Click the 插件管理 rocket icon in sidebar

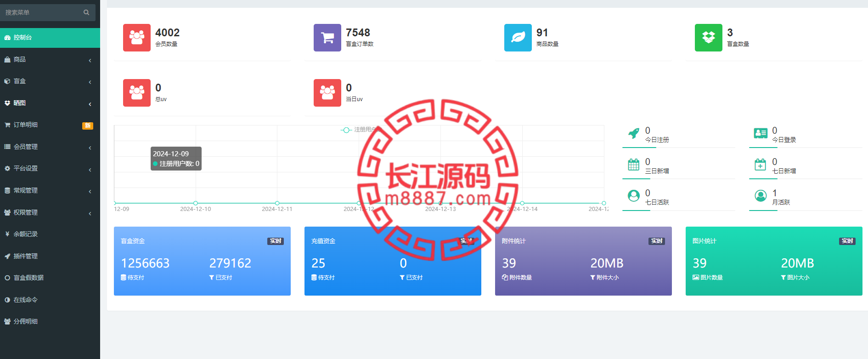click(7, 256)
